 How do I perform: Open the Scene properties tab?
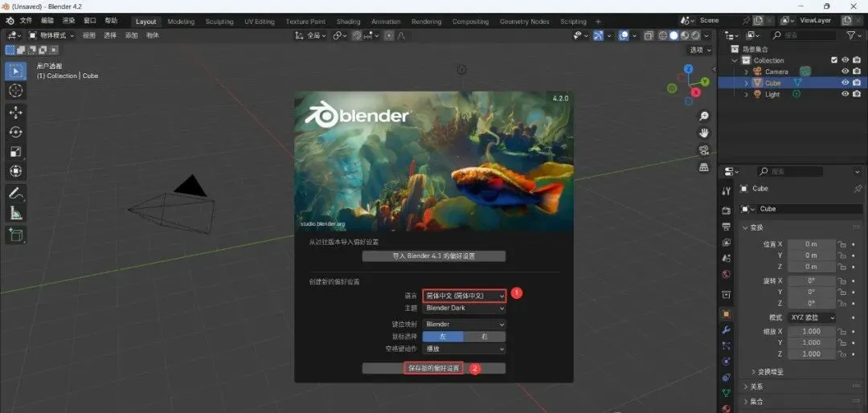coord(727,258)
